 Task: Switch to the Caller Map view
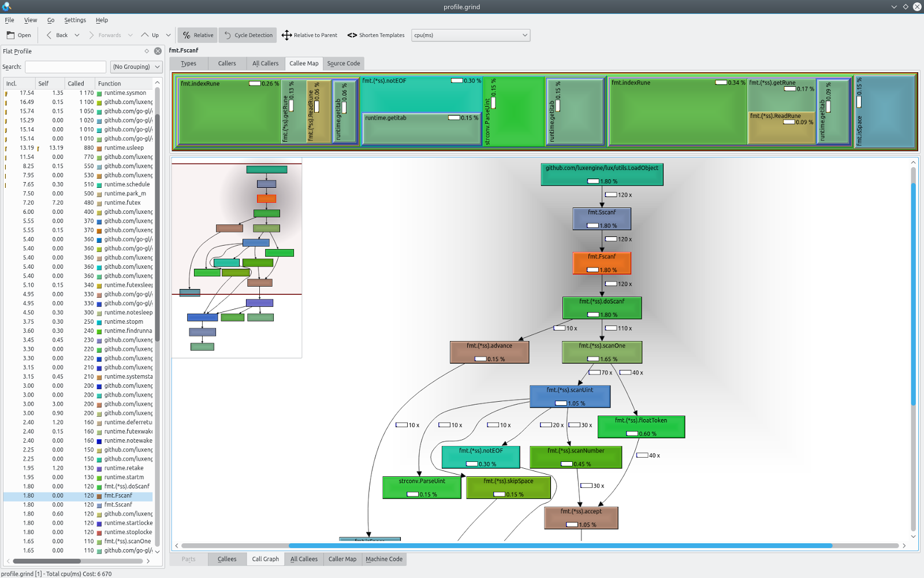click(342, 559)
